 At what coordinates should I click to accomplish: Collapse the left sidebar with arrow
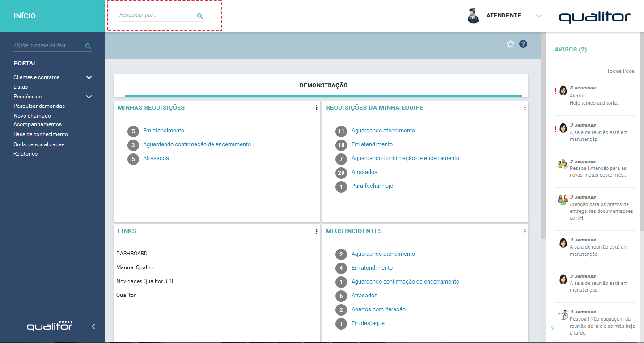(x=93, y=326)
